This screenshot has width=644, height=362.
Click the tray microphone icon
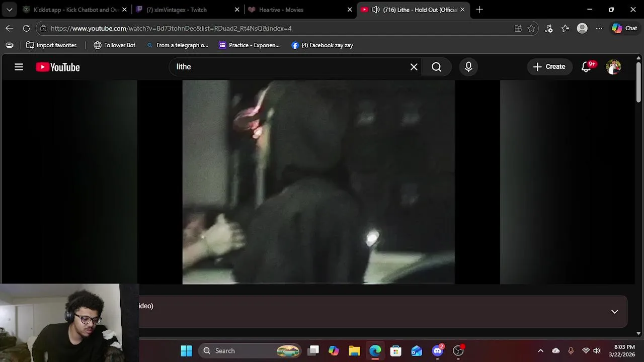pos(571,351)
